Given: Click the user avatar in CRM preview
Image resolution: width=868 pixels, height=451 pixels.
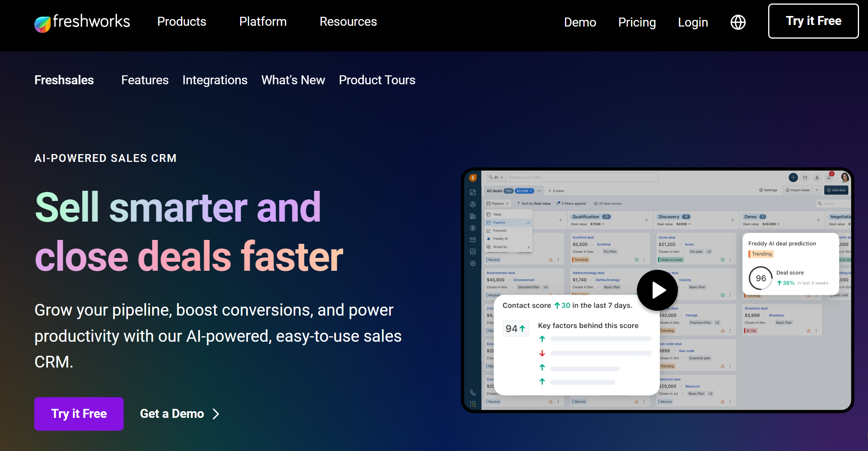Looking at the screenshot, I should tap(845, 178).
